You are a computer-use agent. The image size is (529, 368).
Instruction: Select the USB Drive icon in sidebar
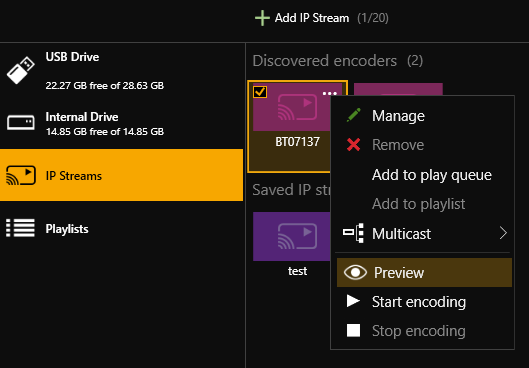click(x=21, y=70)
